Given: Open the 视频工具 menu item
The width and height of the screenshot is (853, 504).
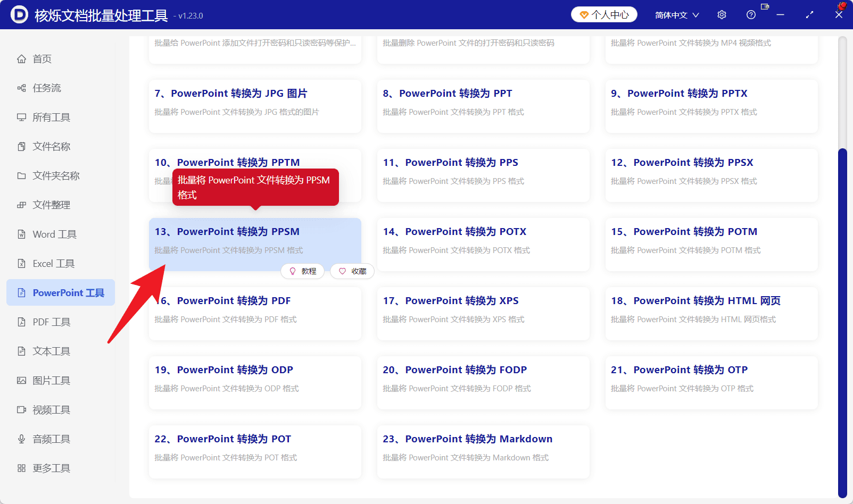Looking at the screenshot, I should pyautogui.click(x=61, y=410).
